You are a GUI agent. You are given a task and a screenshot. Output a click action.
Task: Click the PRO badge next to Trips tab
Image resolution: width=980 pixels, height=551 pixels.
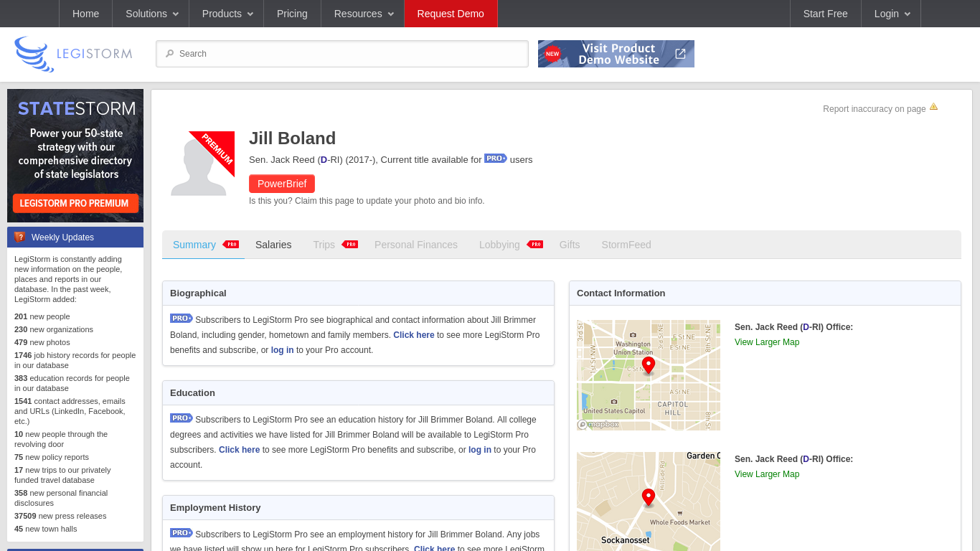click(x=349, y=245)
